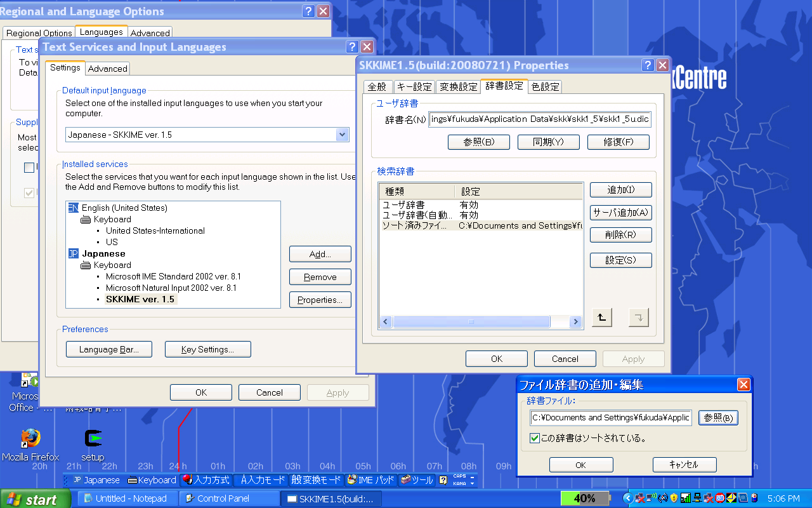Click 同期(Y) button
The width and height of the screenshot is (812, 508).
pyautogui.click(x=549, y=142)
